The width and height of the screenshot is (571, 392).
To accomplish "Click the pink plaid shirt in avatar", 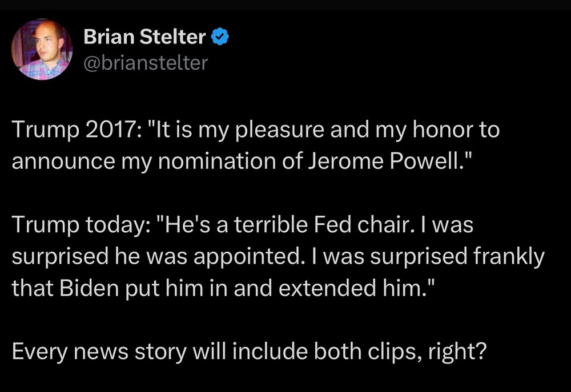I will tap(43, 70).
